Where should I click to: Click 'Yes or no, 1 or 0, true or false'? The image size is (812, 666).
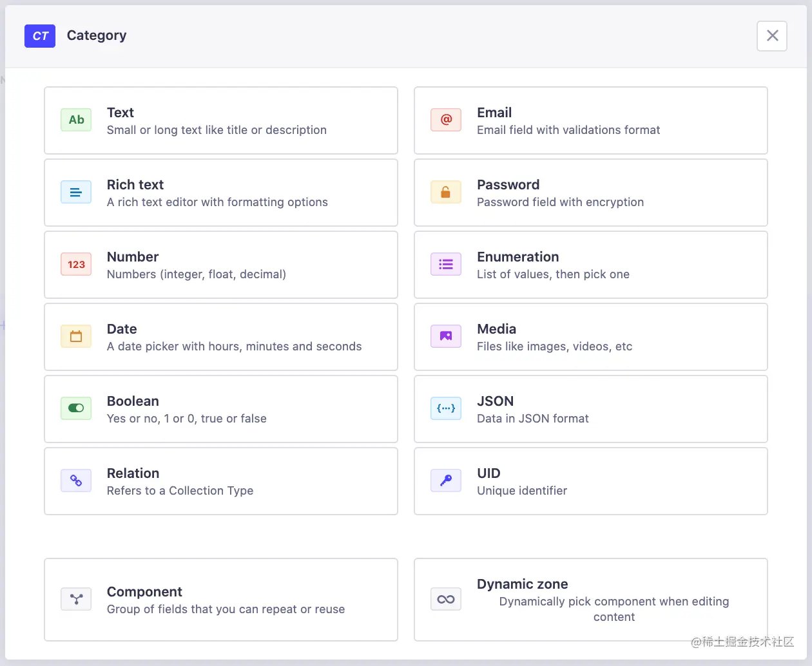(x=187, y=419)
